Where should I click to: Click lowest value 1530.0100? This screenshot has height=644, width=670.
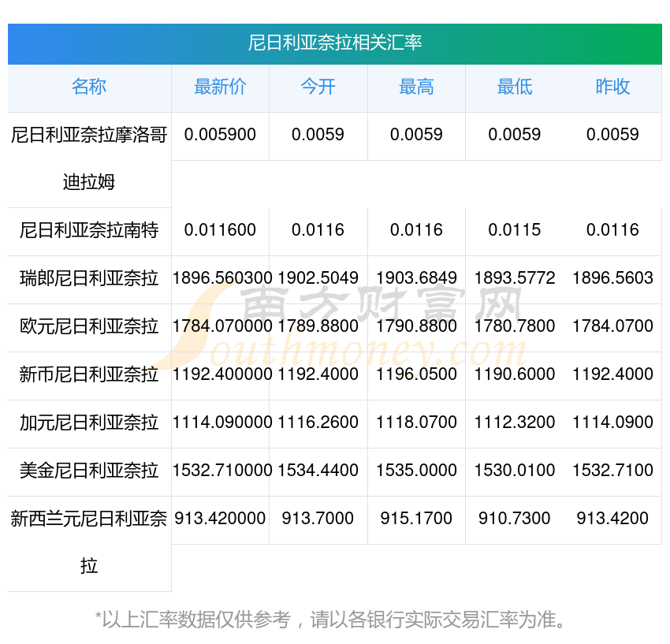point(515,471)
